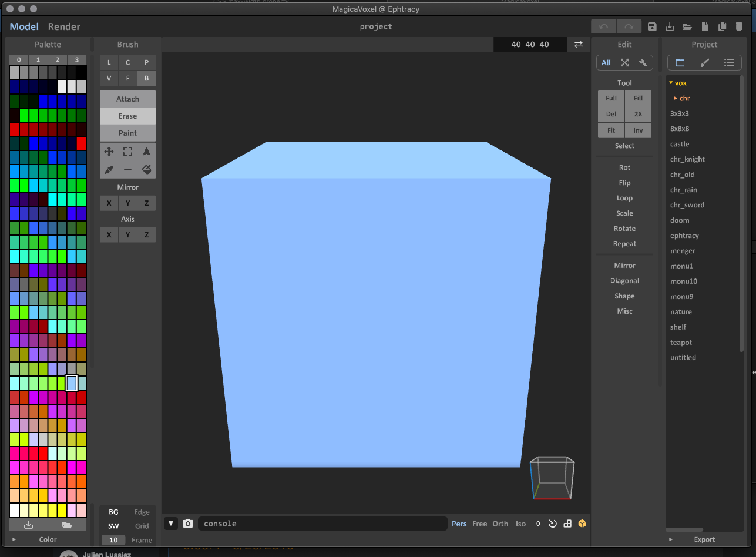Click the arrow/face select tool icon
This screenshot has width=756, height=557.
[x=146, y=151]
